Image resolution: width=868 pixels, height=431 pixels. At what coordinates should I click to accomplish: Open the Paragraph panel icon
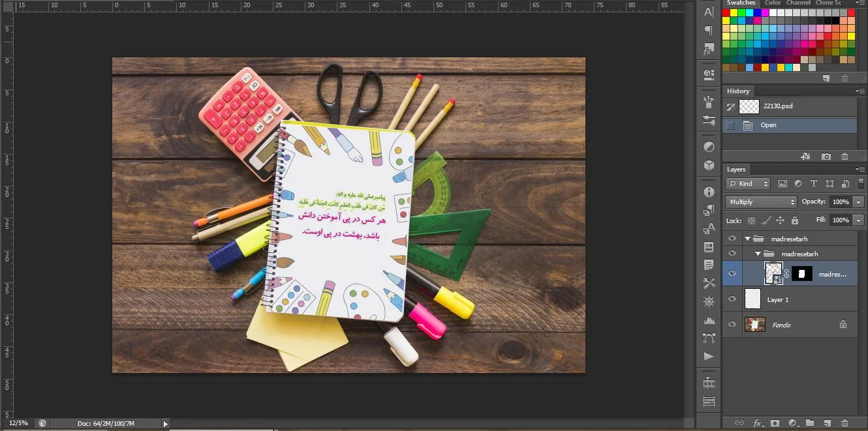coord(709,30)
